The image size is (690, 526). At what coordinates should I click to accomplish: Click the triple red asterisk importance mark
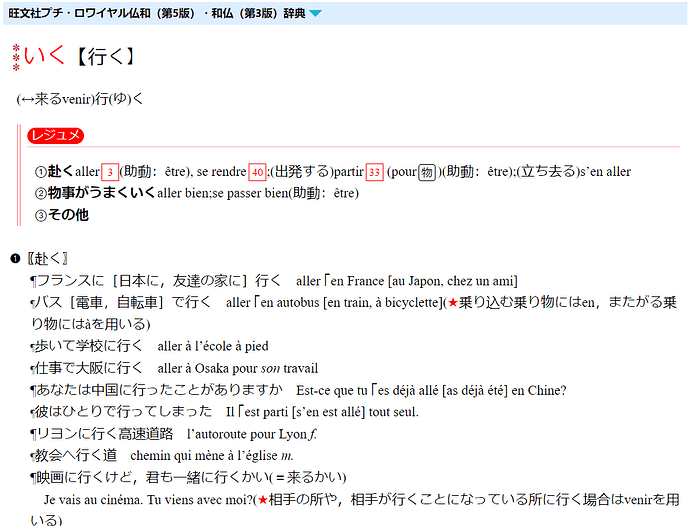pos(16,57)
